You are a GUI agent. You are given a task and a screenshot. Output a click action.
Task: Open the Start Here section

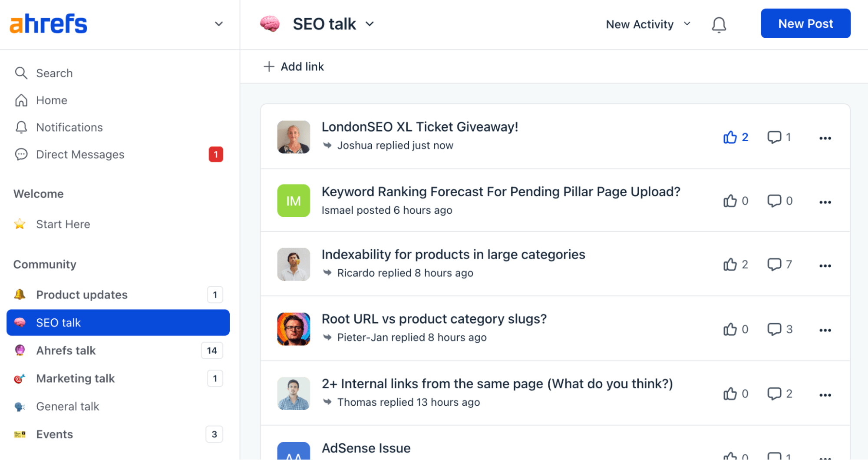[x=63, y=224]
